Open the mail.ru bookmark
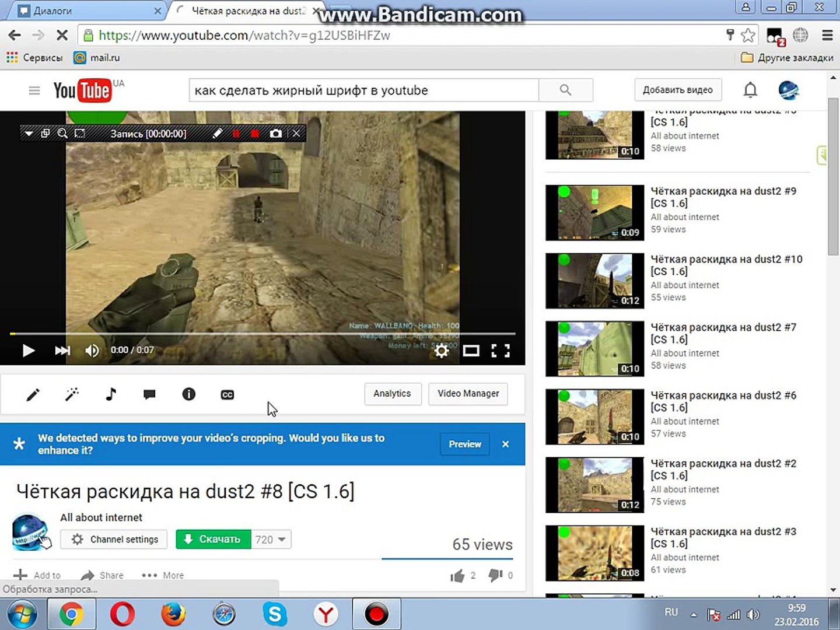840x630 pixels. pos(97,58)
